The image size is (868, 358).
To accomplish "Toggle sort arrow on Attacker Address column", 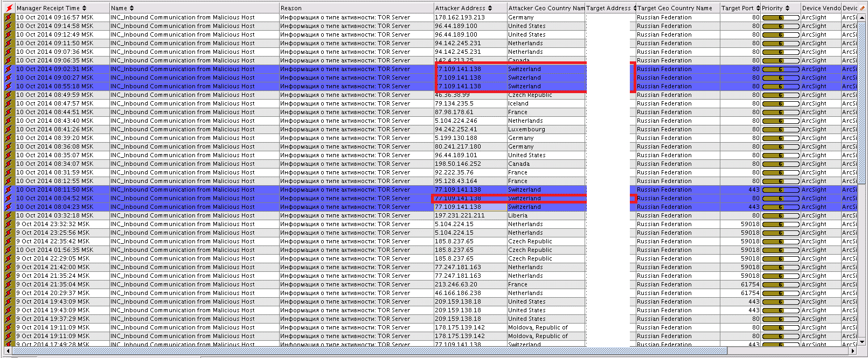I will 490,8.
